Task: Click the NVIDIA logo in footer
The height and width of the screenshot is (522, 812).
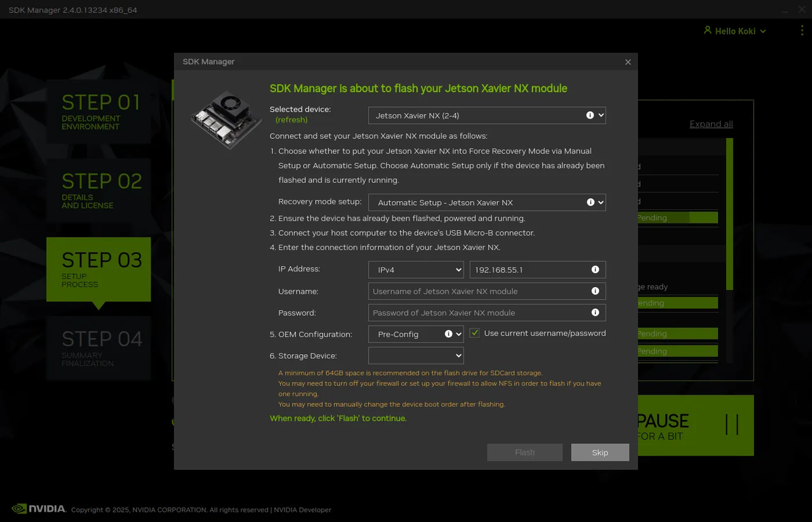Action: click(39, 508)
